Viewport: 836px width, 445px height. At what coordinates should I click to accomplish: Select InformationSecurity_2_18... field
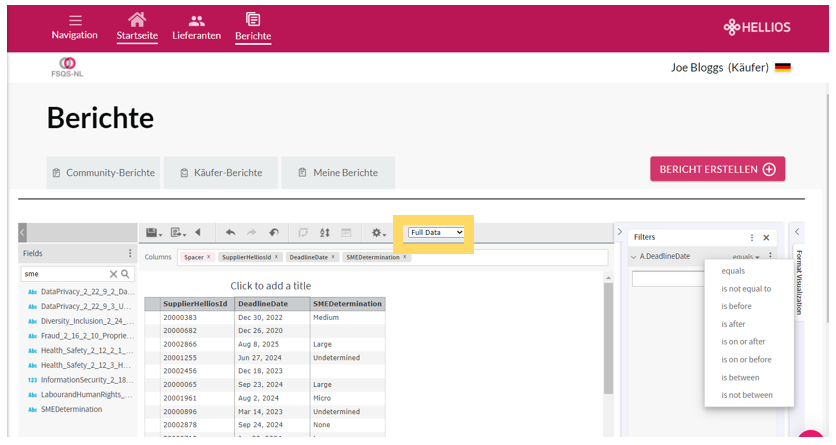pos(82,380)
